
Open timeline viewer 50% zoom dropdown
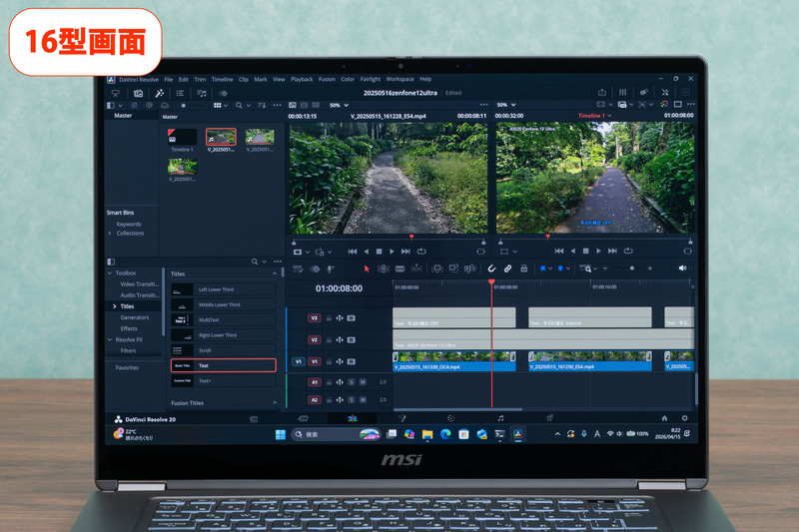[506, 105]
